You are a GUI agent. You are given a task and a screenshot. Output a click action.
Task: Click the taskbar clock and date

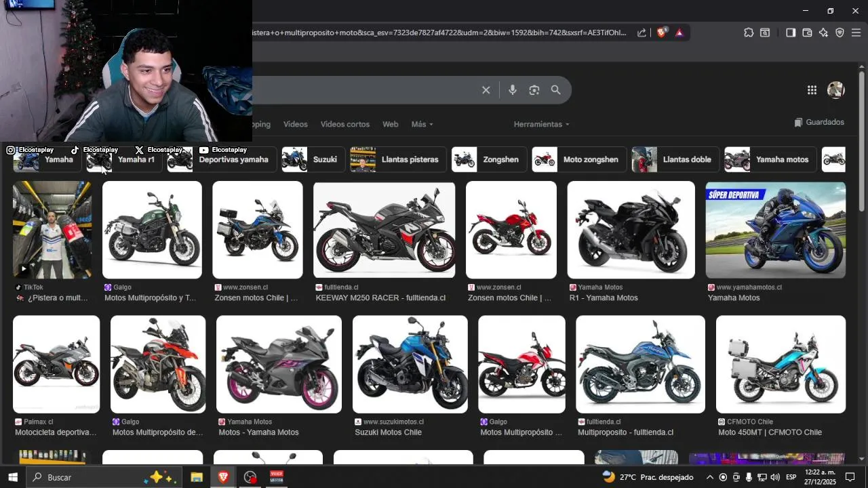point(820,477)
